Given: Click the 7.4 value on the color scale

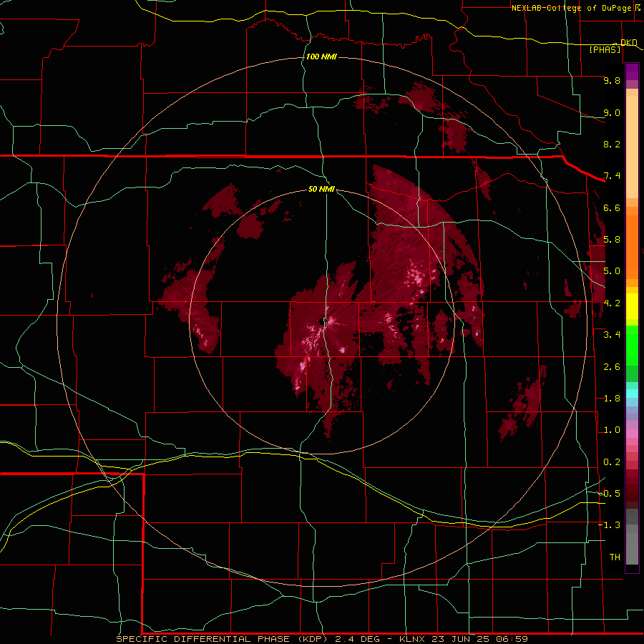Looking at the screenshot, I should coord(612,176).
